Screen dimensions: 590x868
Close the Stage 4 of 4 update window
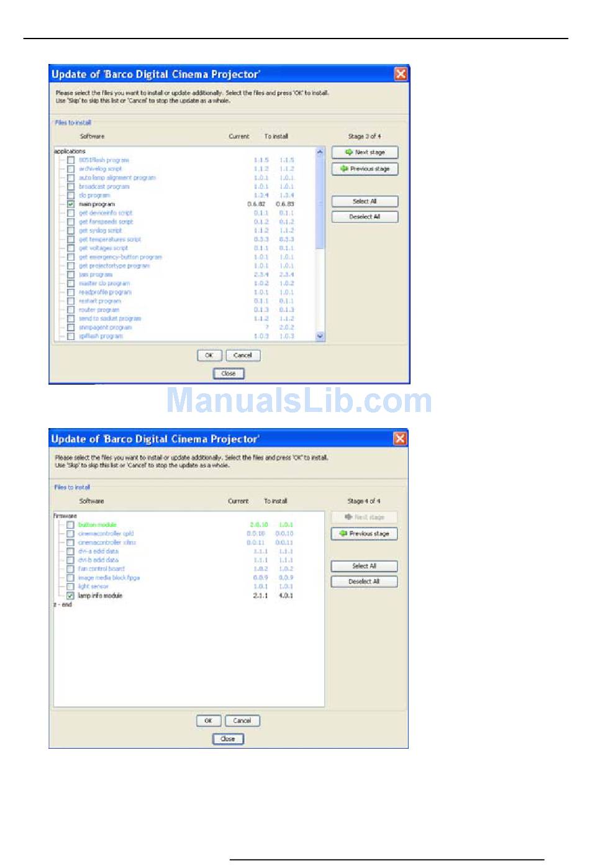click(x=400, y=439)
